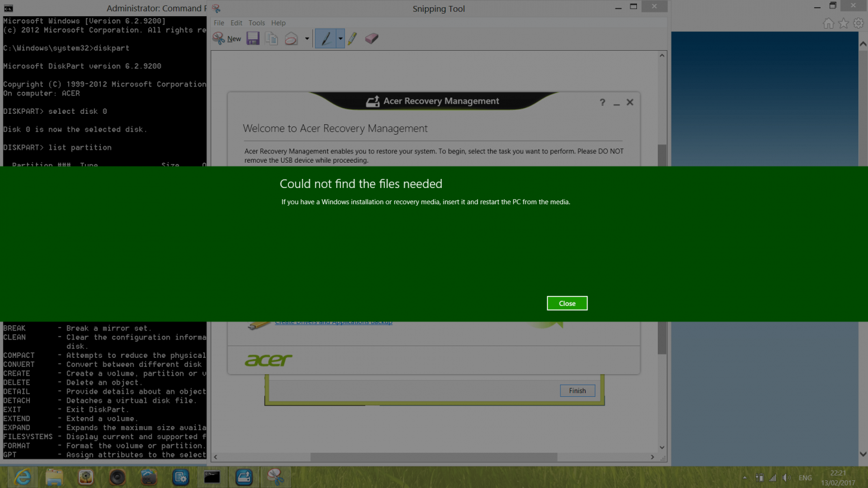Click the Acer Recovery Management help question mark
The height and width of the screenshot is (488, 868).
[x=602, y=102]
